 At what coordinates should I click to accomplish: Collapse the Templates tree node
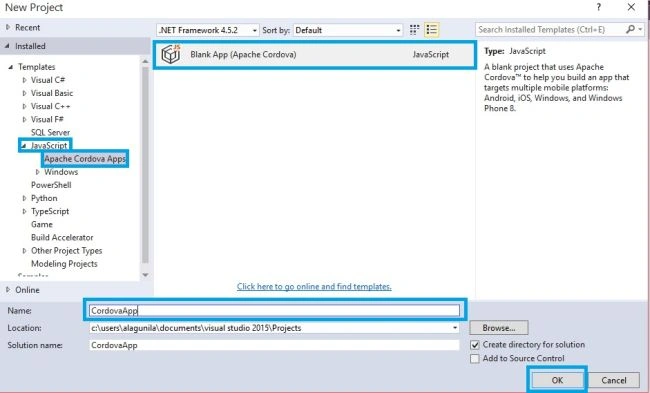(x=11, y=67)
